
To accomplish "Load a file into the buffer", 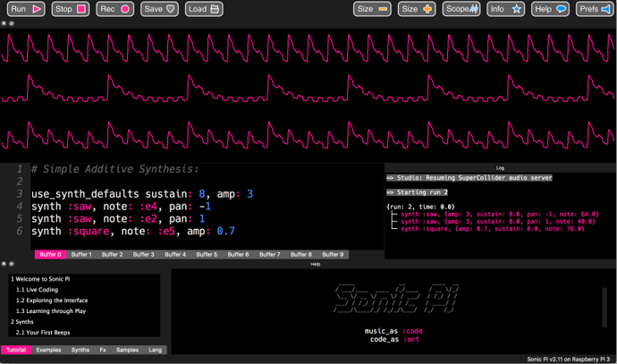I will [x=204, y=9].
